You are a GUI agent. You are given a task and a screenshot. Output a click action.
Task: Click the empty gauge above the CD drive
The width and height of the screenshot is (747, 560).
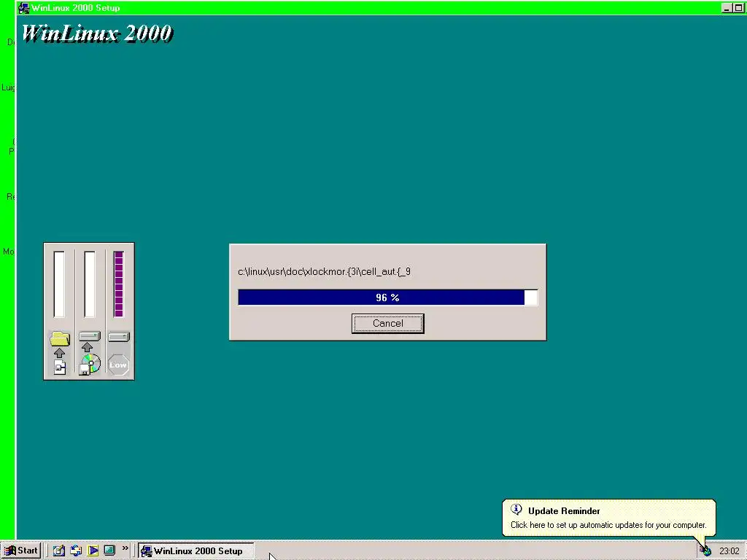(90, 284)
